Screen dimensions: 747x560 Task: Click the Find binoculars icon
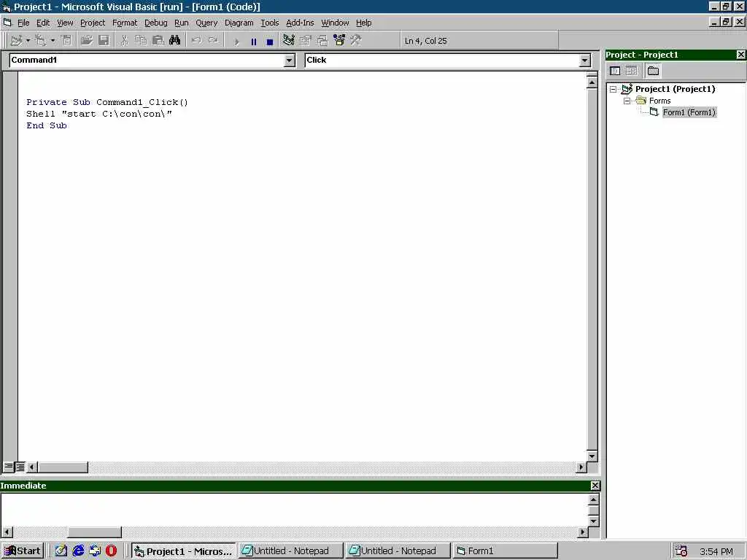coord(175,41)
